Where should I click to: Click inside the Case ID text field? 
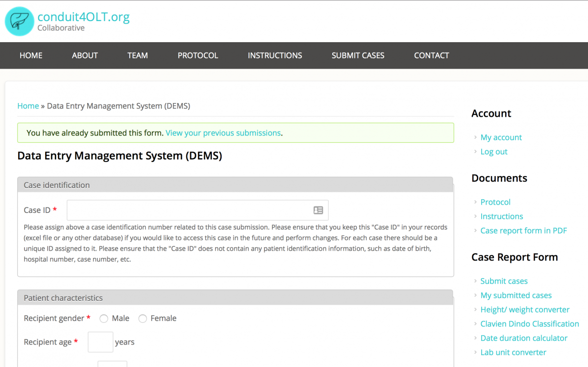189,210
